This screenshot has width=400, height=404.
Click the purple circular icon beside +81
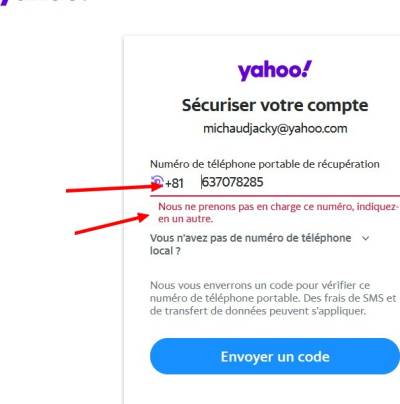(x=157, y=182)
